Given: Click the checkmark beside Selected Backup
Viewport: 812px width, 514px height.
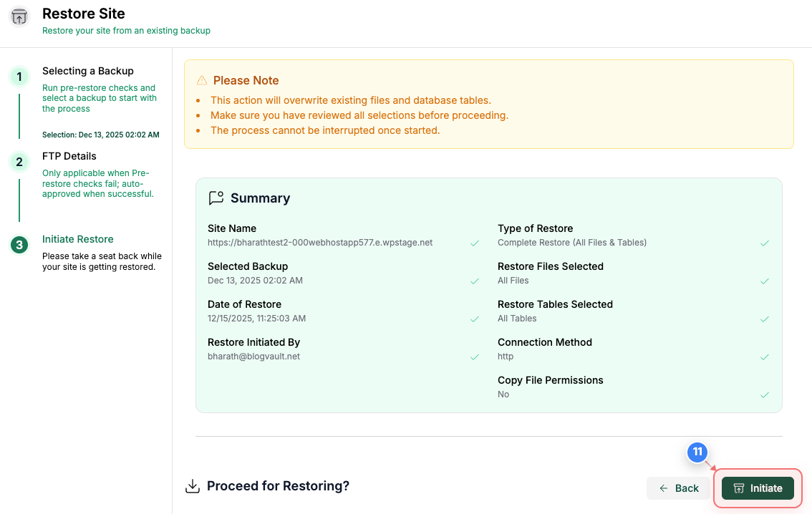Looking at the screenshot, I should [x=474, y=281].
